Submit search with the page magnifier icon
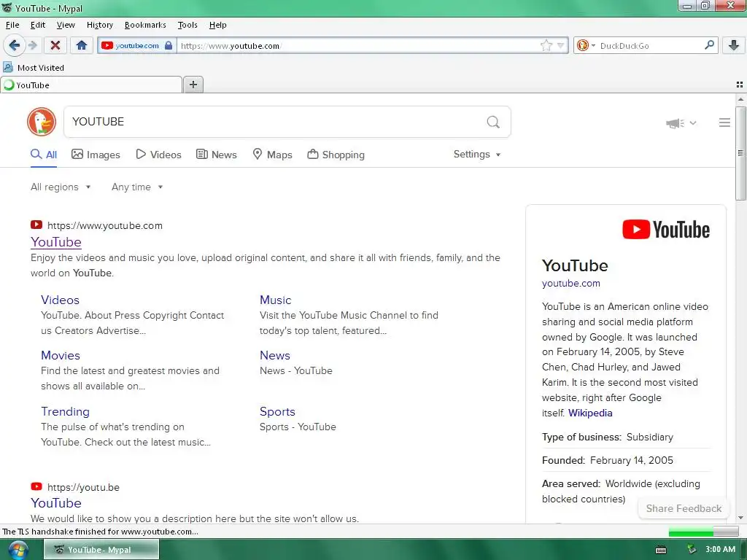 (x=493, y=122)
